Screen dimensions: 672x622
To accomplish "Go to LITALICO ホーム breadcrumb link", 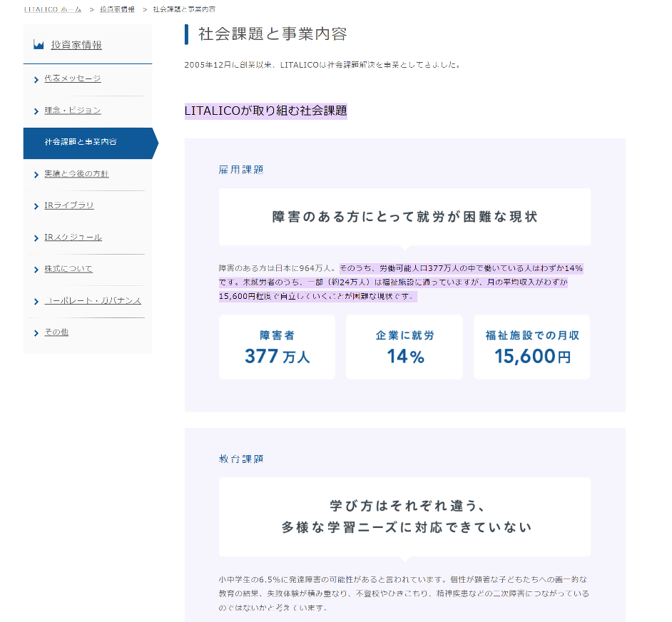I will pos(53,9).
